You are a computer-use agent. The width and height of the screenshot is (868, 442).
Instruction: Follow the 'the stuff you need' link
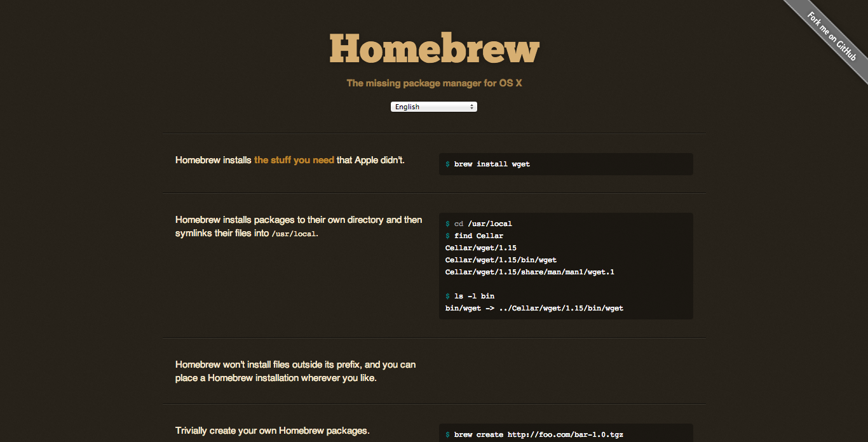point(294,160)
